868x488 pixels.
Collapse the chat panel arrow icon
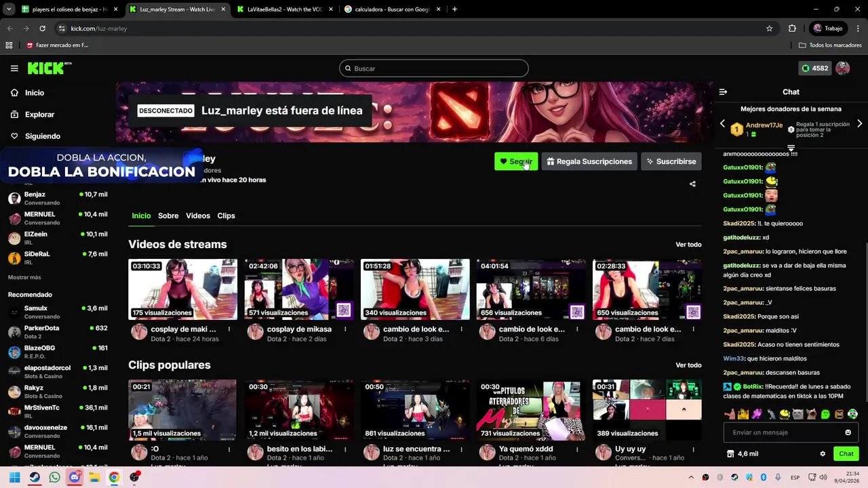pyautogui.click(x=723, y=91)
